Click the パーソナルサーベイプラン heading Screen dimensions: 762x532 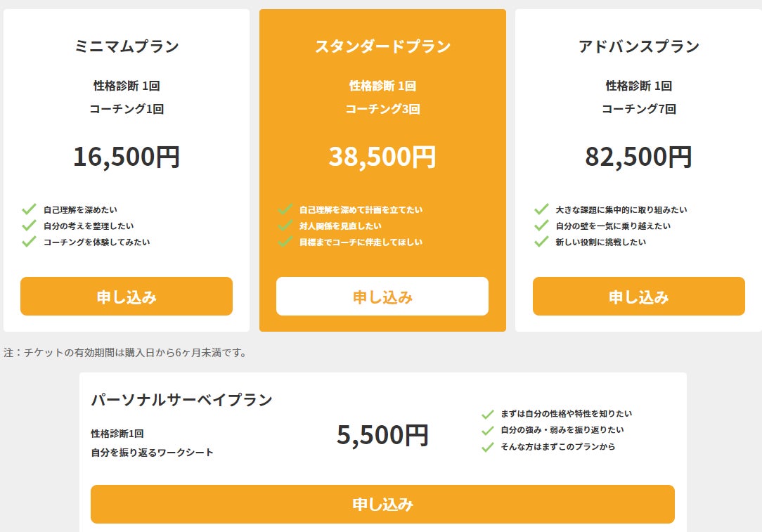[181, 400]
